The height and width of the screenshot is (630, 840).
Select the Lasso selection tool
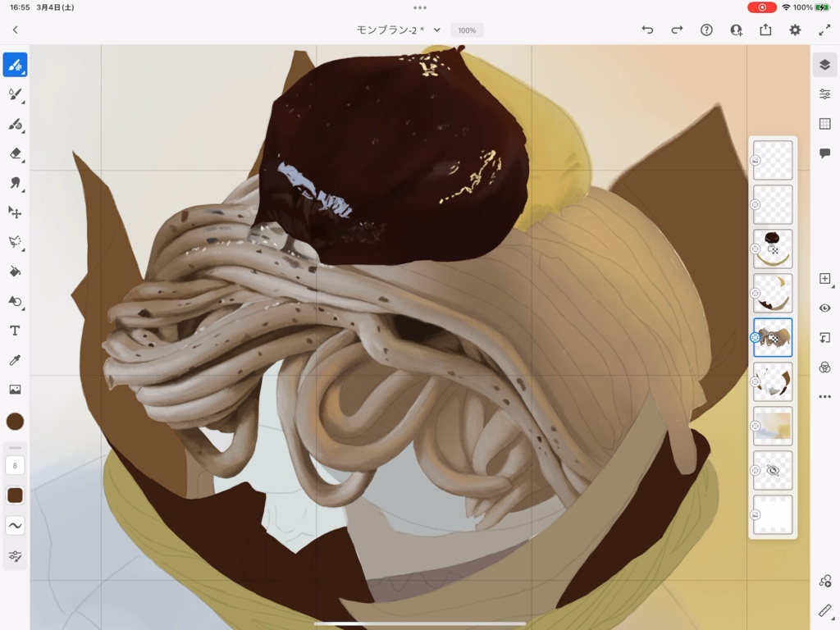pyautogui.click(x=15, y=242)
